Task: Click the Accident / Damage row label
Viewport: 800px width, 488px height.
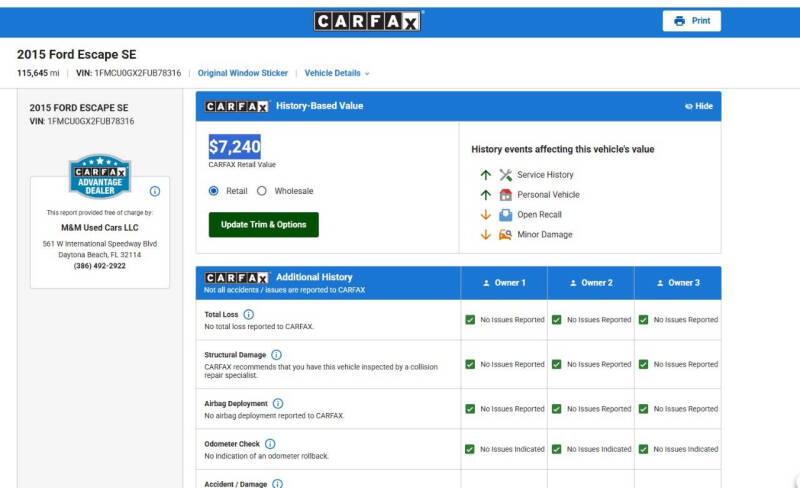Action: pos(236,484)
